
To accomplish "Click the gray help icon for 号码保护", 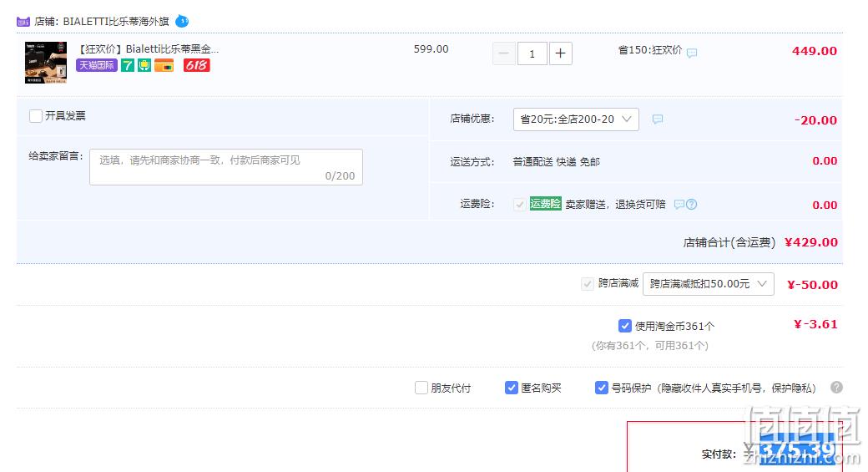I will [x=836, y=388].
